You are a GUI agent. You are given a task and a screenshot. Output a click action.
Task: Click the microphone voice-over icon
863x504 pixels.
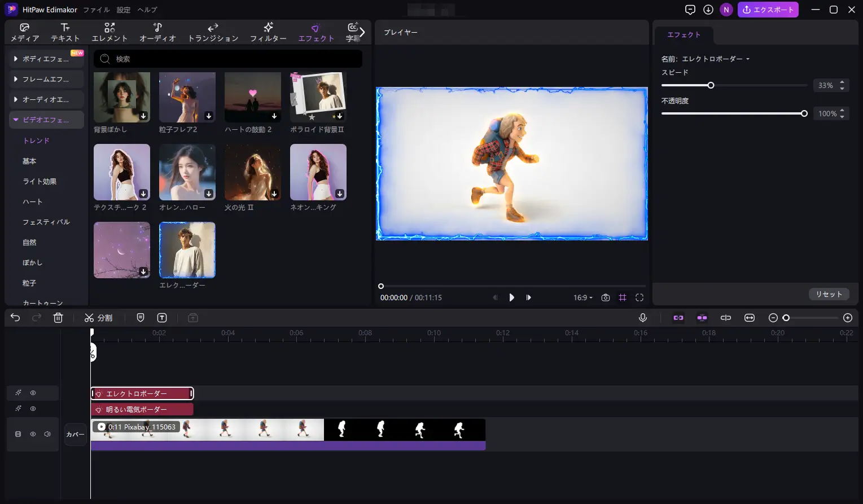pyautogui.click(x=642, y=318)
